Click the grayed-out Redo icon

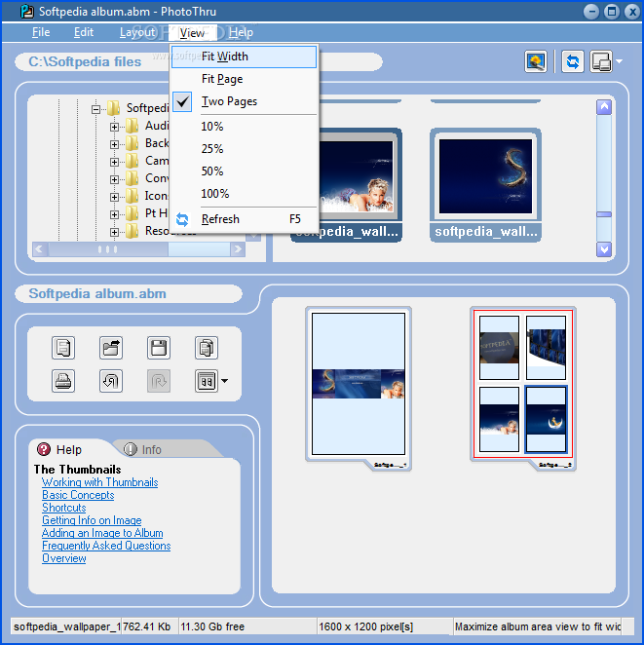159,381
